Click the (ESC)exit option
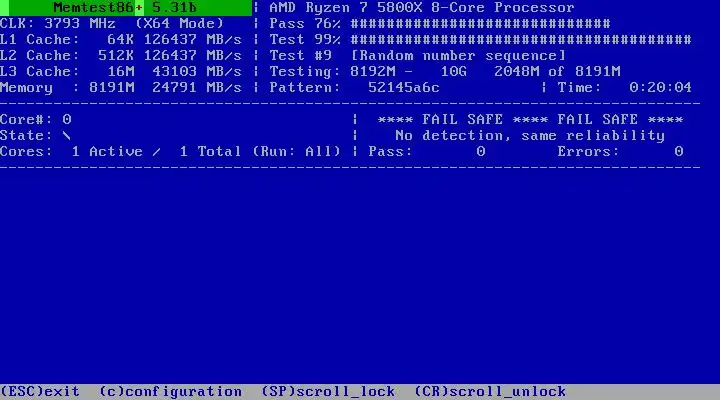 point(40,391)
